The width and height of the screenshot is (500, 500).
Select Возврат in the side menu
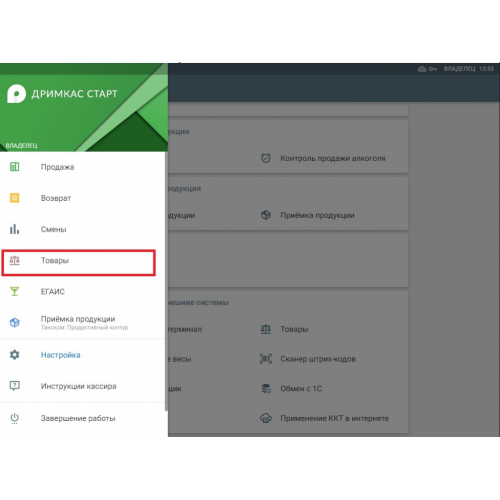(83, 198)
